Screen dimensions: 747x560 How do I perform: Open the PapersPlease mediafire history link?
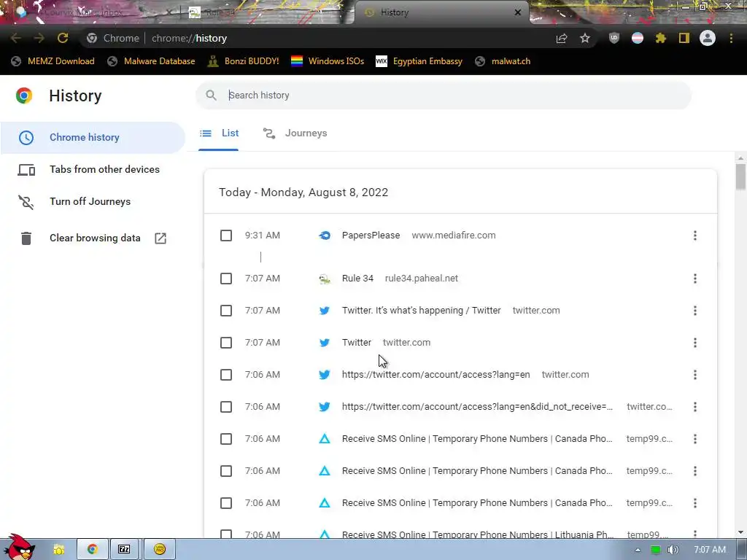click(x=371, y=236)
